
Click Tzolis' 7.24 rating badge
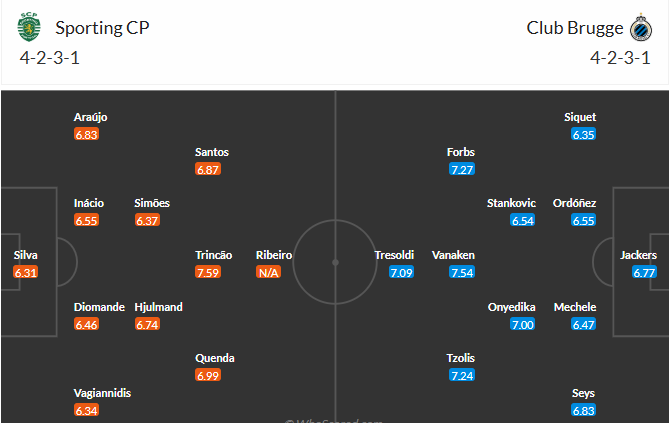(x=462, y=375)
